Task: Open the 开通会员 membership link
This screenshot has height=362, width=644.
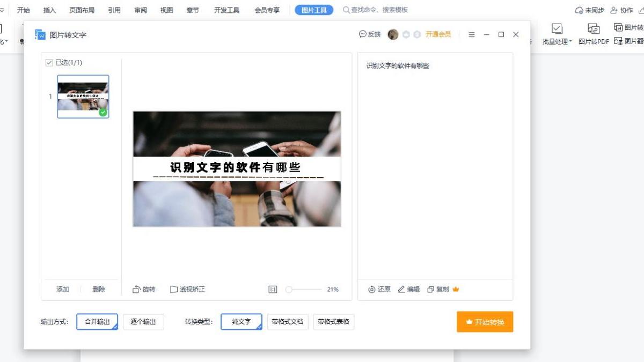Action: 437,34
